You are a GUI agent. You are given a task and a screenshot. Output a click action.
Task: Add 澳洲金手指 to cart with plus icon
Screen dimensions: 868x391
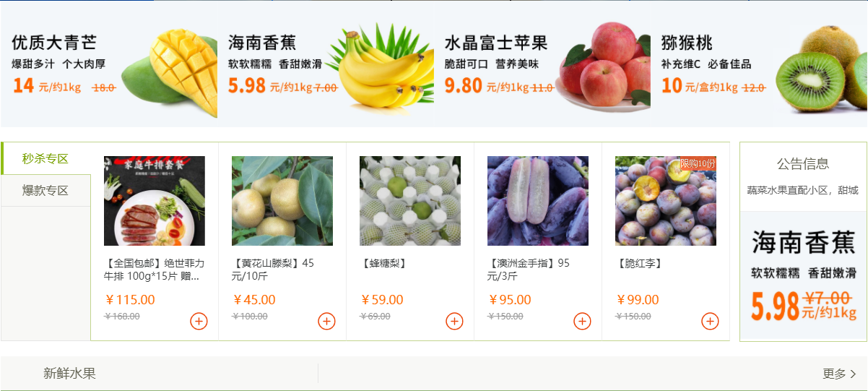[x=583, y=321]
